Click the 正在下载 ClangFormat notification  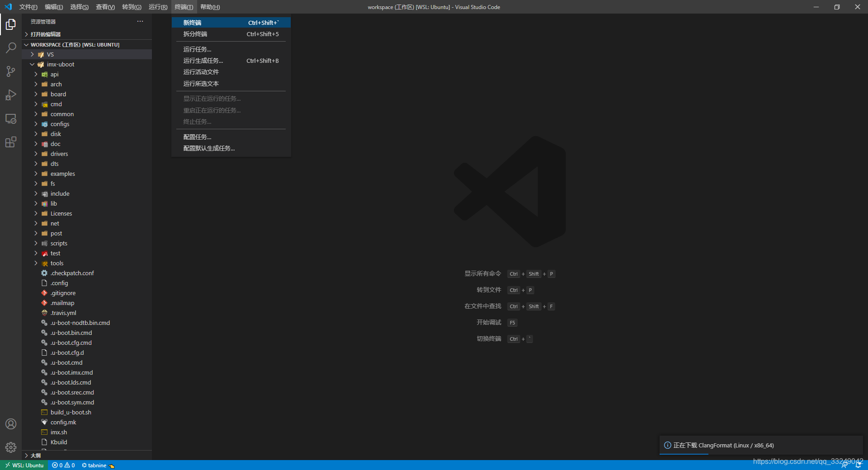[x=761, y=445]
